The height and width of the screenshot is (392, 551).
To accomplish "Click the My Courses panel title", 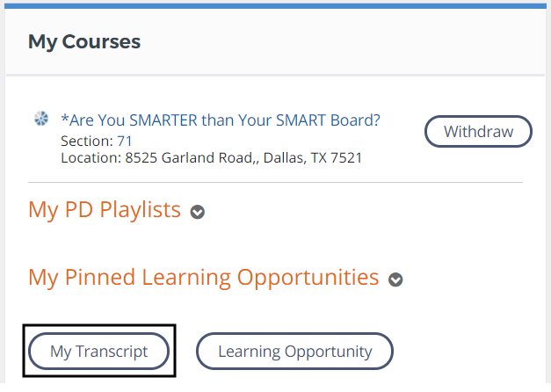I will pyautogui.click(x=84, y=41).
